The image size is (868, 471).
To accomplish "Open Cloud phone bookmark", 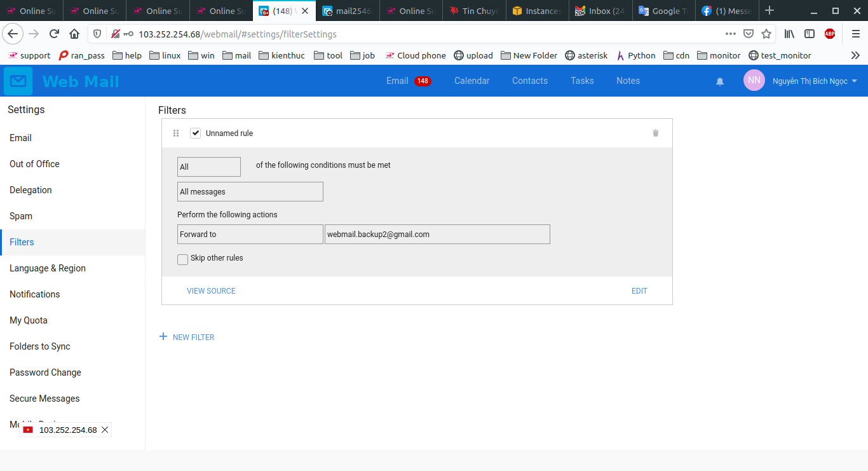I will (x=416, y=55).
